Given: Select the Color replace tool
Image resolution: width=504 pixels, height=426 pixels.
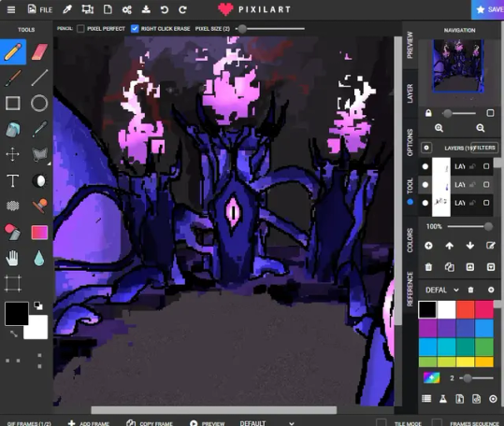Looking at the screenshot, I should tap(13, 232).
